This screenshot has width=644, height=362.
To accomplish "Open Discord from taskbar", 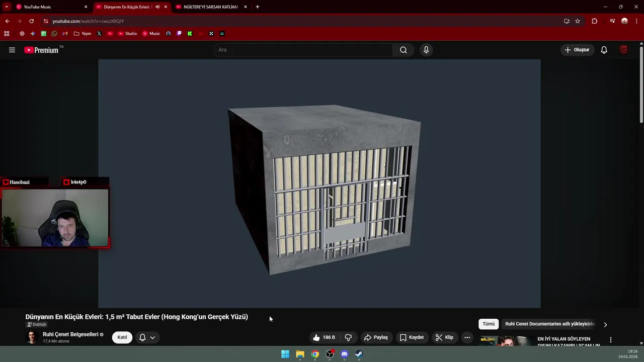I will pyautogui.click(x=344, y=354).
